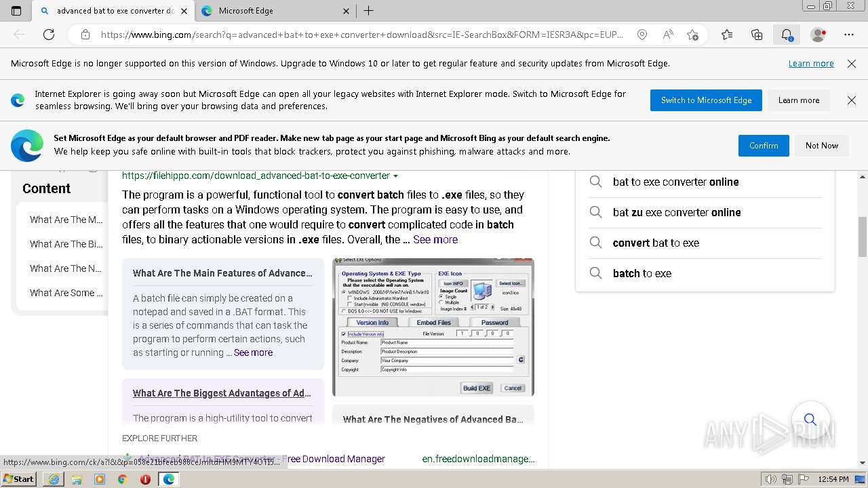This screenshot has width=868, height=488.
Task: Click See more in Main Features card
Action: coord(253,352)
